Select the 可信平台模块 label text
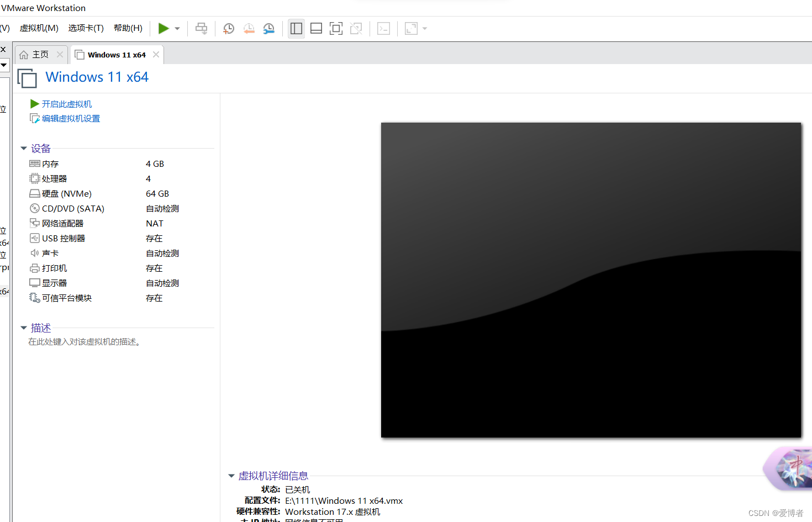Viewport: 812px width, 522px height. [x=67, y=298]
